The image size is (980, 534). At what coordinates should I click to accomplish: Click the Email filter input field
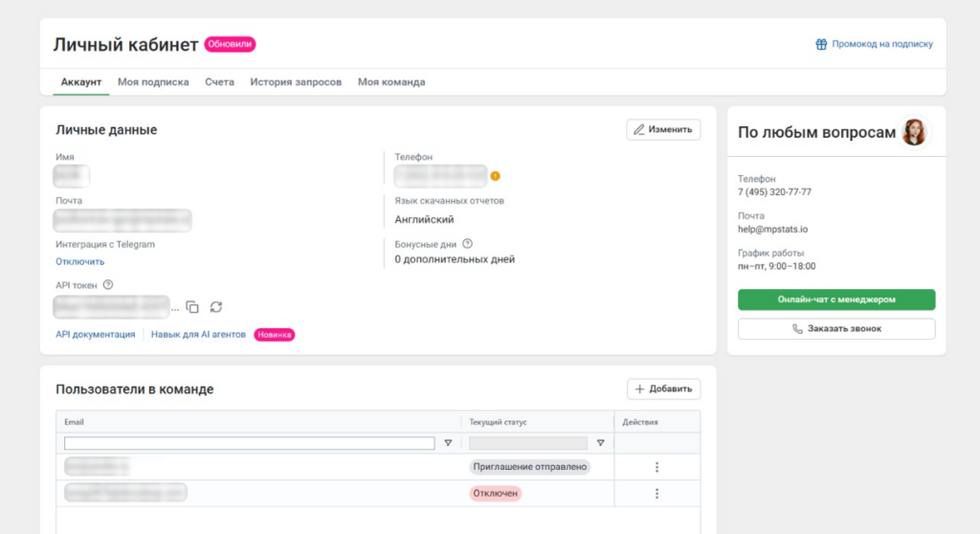(250, 443)
